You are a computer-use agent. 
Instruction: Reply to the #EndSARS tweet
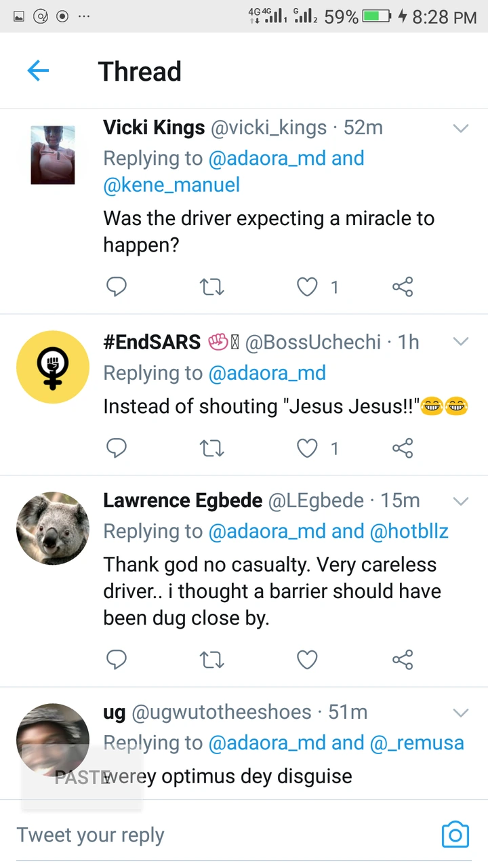pyautogui.click(x=117, y=448)
